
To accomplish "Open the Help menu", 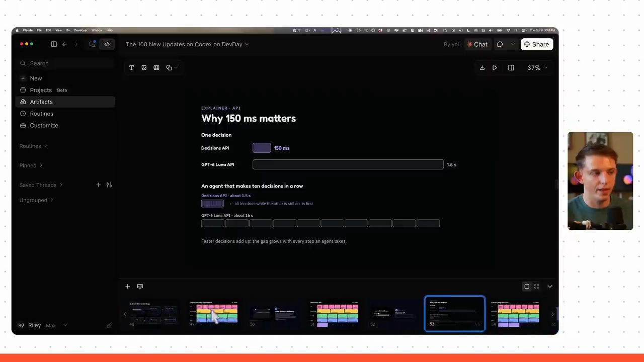I will [x=109, y=30].
